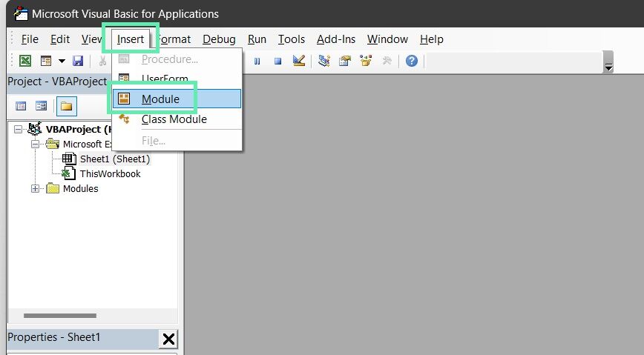Click View Object icon in Project pane
The width and height of the screenshot is (644, 355).
coord(41,106)
